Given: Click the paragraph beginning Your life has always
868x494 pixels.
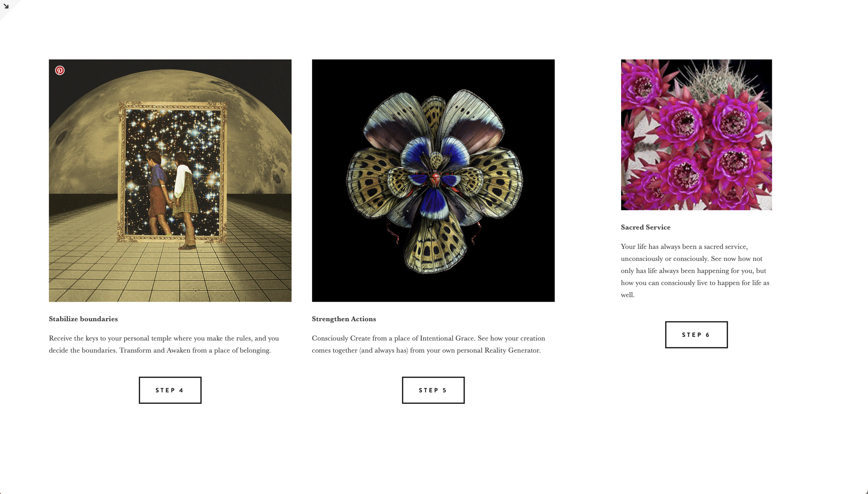Looking at the screenshot, I should pos(695,271).
